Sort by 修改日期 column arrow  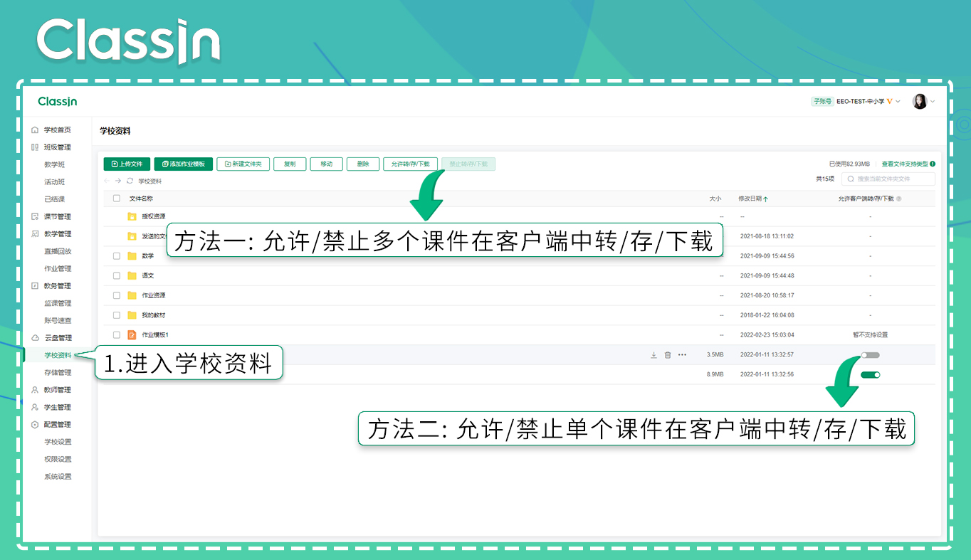point(766,199)
